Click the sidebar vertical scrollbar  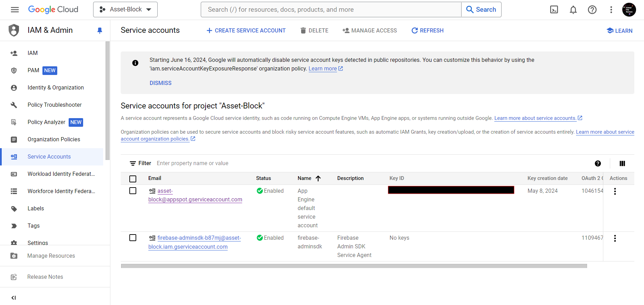[x=108, y=101]
